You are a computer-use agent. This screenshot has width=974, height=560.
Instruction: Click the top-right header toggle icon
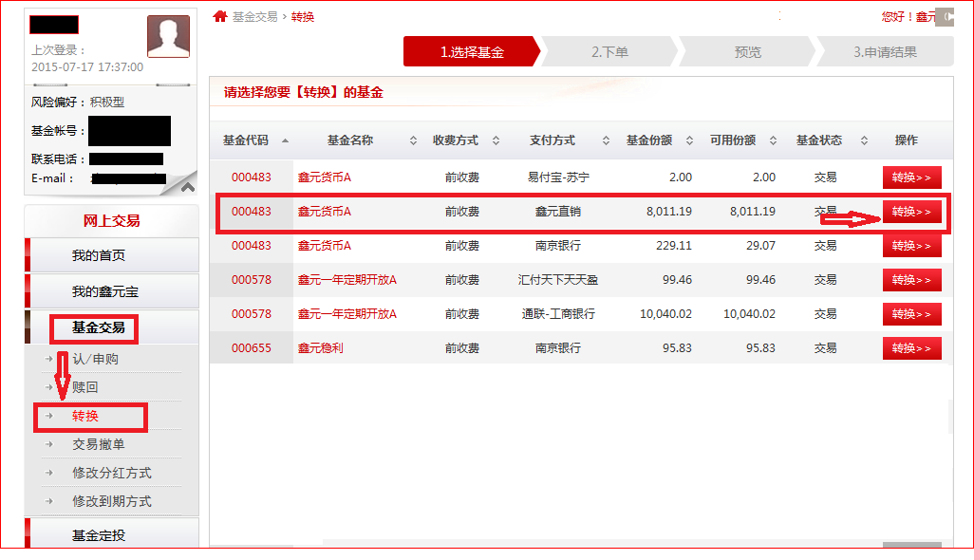coord(945,17)
